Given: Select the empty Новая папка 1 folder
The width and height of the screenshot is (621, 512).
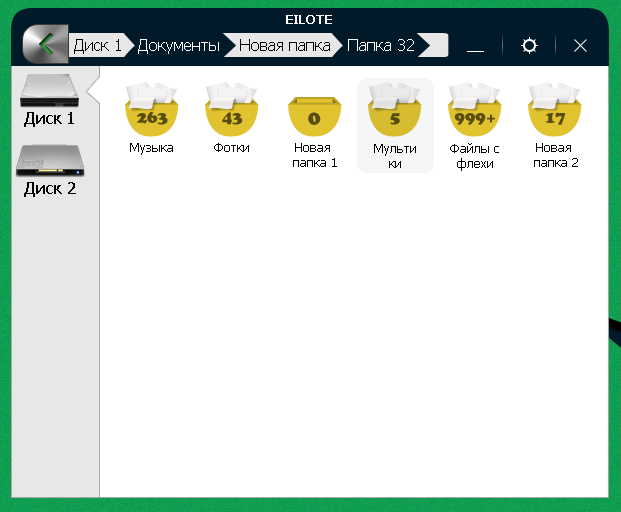Looking at the screenshot, I should [x=314, y=115].
